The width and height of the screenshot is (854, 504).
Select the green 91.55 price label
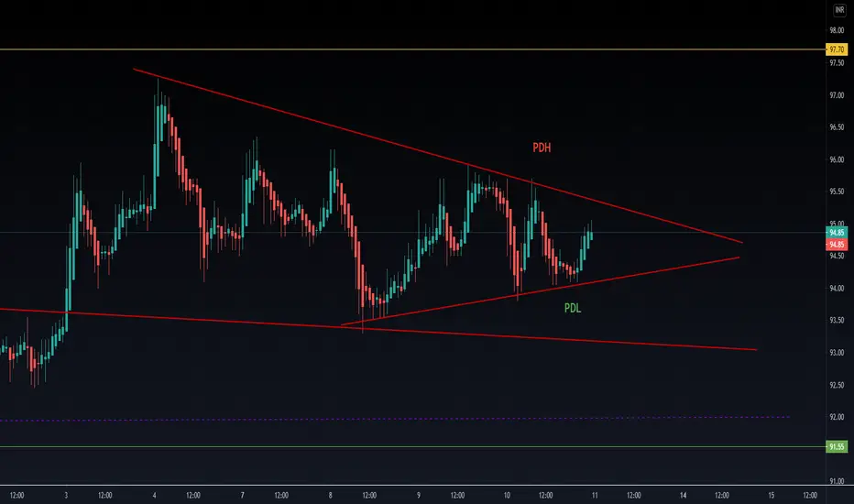pos(837,447)
